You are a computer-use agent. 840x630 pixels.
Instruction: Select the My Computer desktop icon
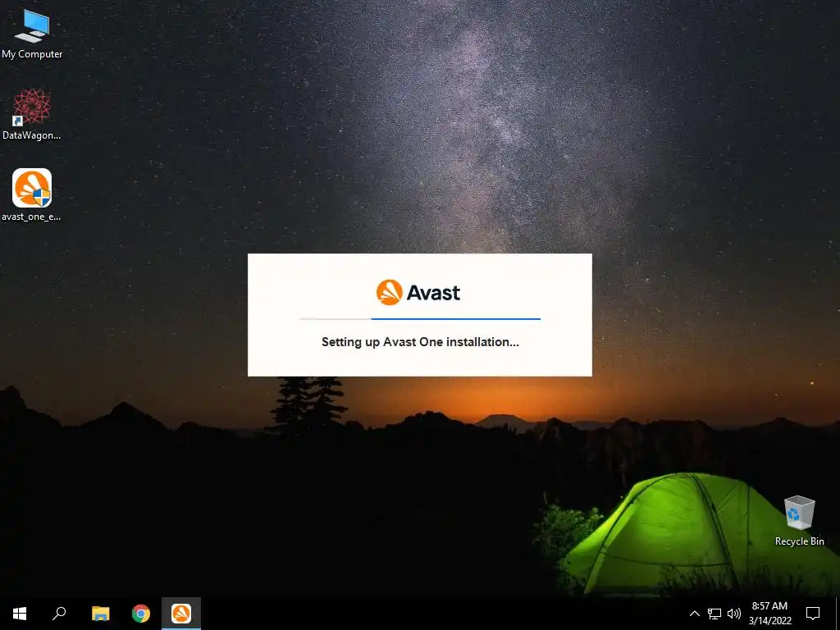[x=32, y=33]
